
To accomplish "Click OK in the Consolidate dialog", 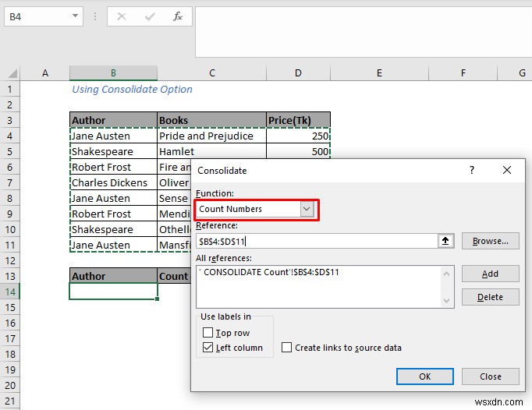I will (x=425, y=376).
